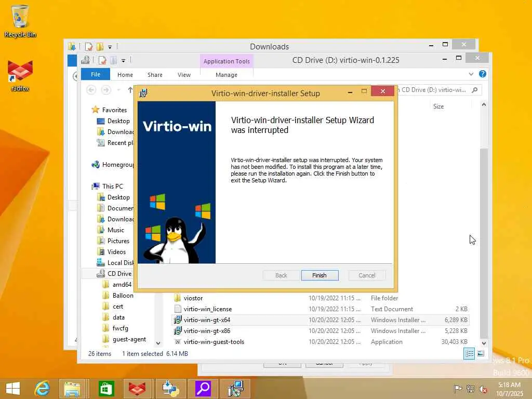The image size is (532, 399).
Task: Select virtio-win-gt-x64 installer icon
Action: click(x=178, y=320)
